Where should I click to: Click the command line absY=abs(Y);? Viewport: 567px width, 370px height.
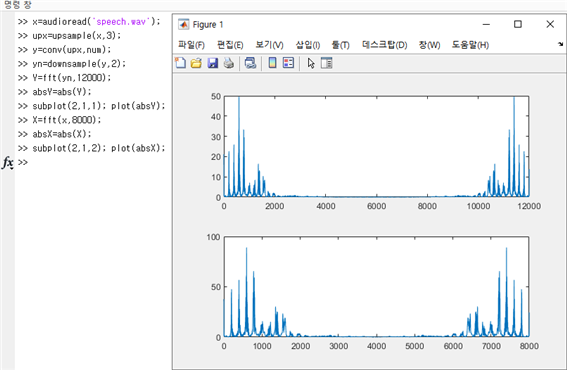pos(62,92)
